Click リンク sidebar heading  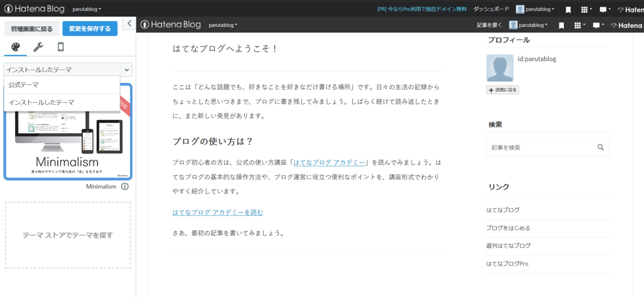pyautogui.click(x=499, y=187)
